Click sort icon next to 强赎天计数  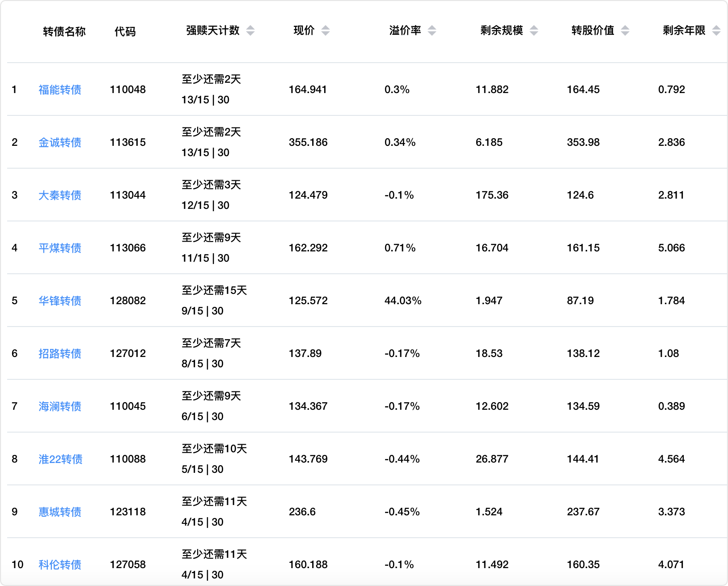click(250, 30)
